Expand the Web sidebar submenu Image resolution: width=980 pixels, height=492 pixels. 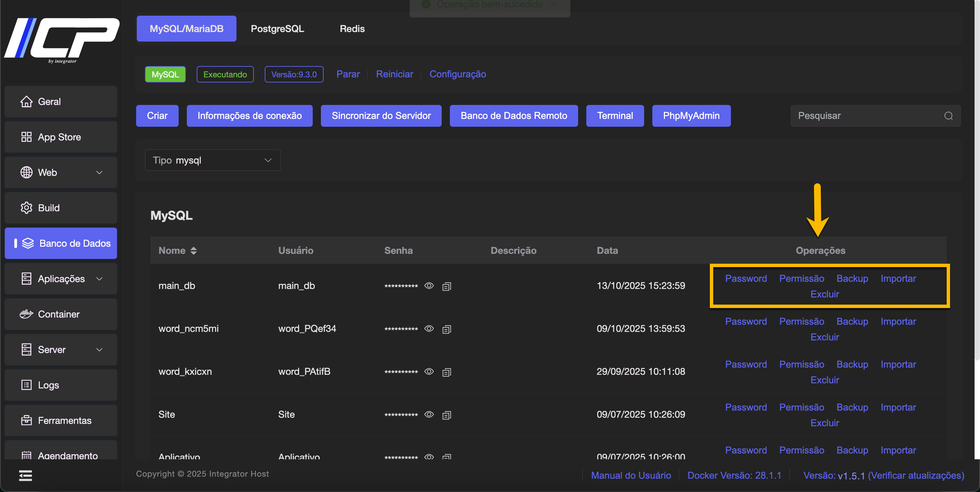99,172
